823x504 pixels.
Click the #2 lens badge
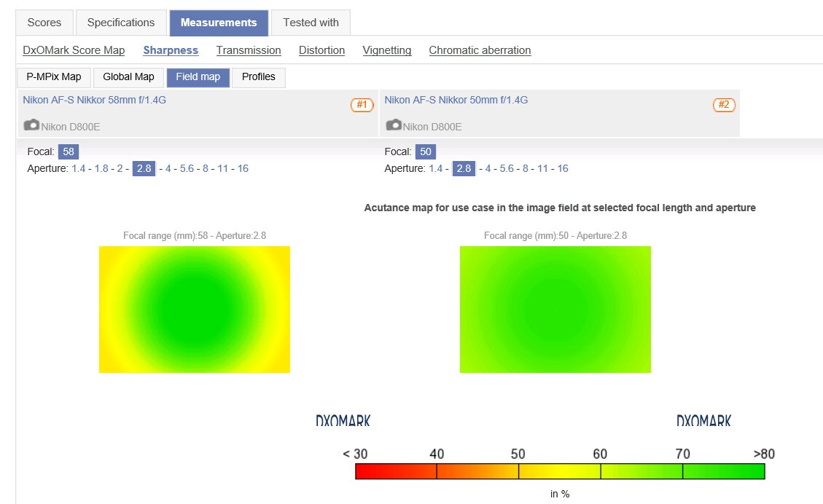724,105
